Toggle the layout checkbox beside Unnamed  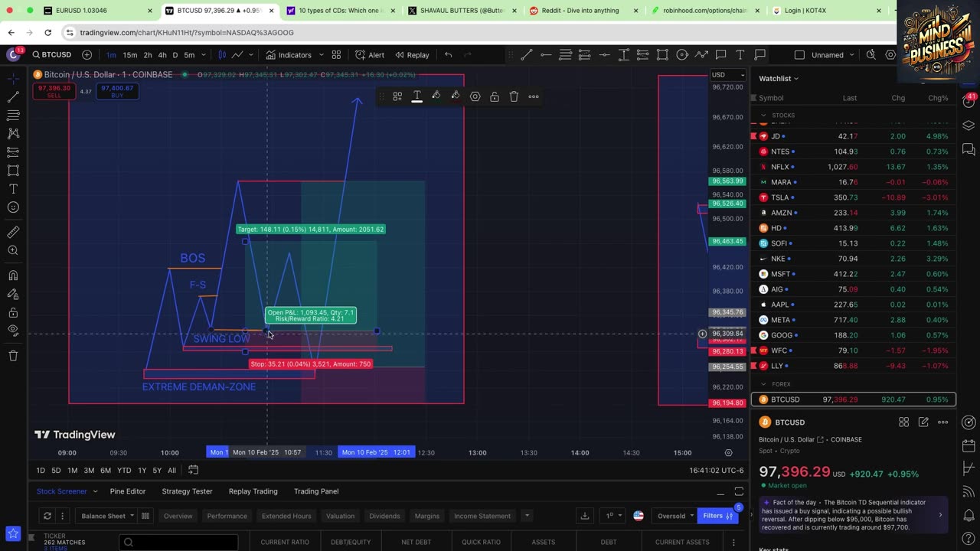[799, 55]
